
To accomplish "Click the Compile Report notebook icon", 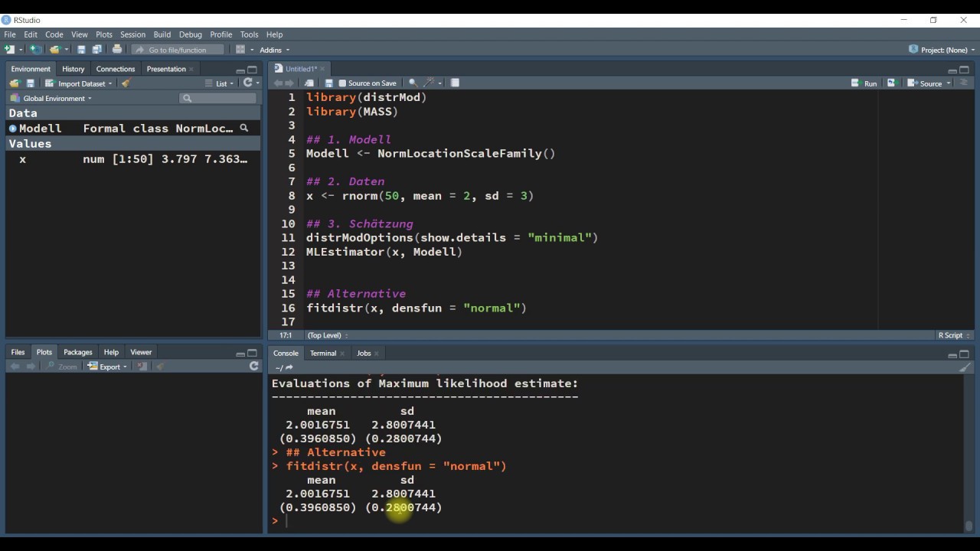I will (455, 83).
